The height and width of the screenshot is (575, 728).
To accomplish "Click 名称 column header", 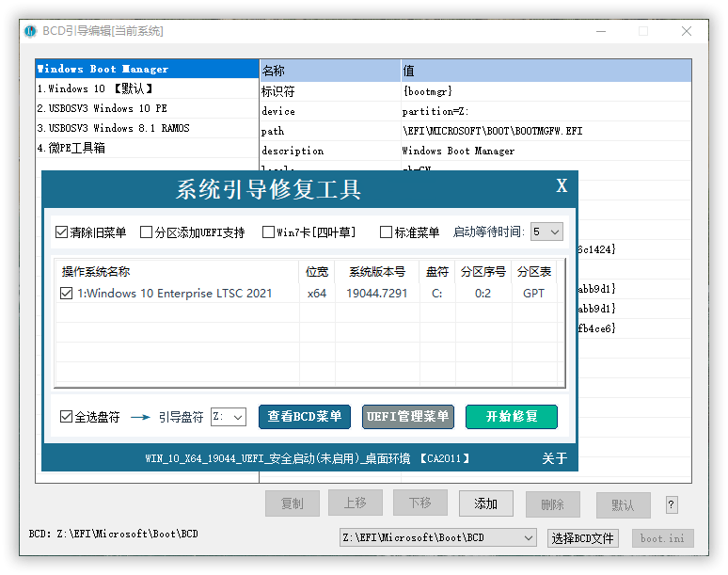I will tap(330, 71).
